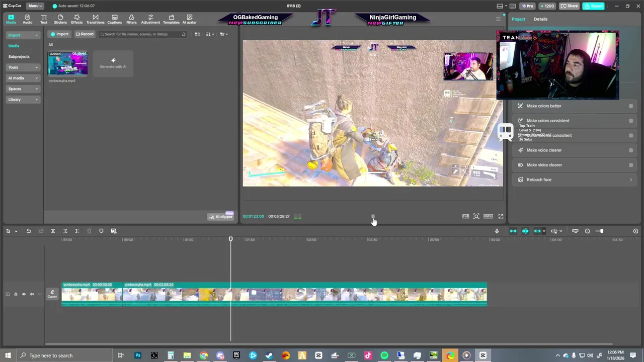Switch to the Details tab
The image size is (644, 362).
pyautogui.click(x=540, y=19)
